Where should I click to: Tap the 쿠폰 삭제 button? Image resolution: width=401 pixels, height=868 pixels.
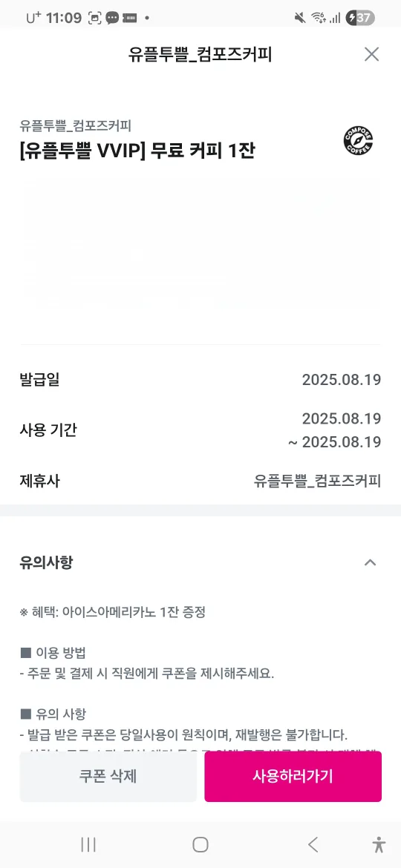(108, 776)
